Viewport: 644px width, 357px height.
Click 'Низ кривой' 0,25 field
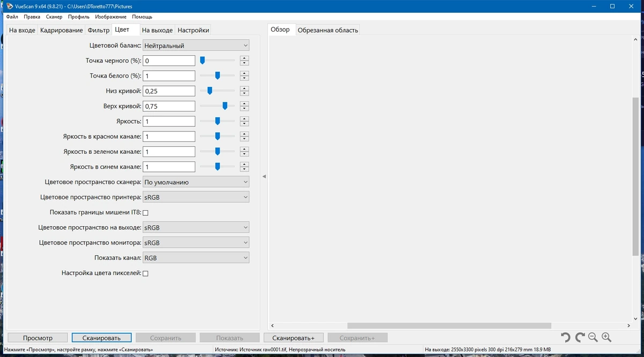(169, 91)
